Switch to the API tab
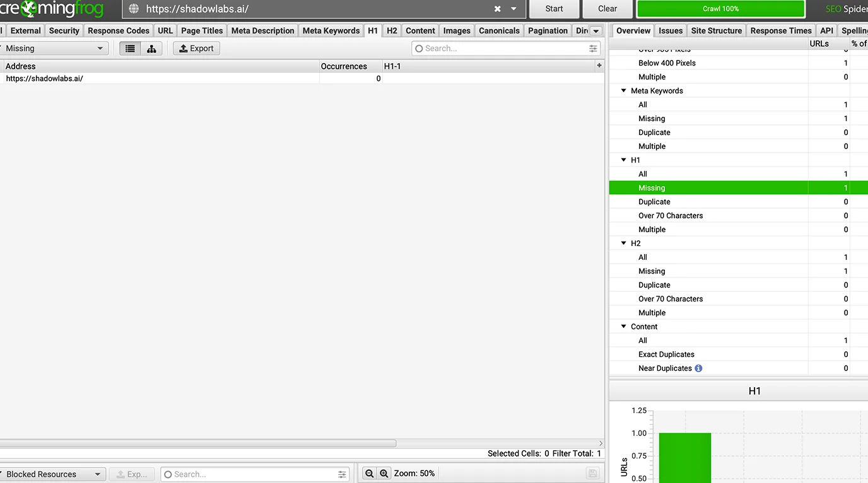Image resolution: width=868 pixels, height=483 pixels. click(826, 31)
